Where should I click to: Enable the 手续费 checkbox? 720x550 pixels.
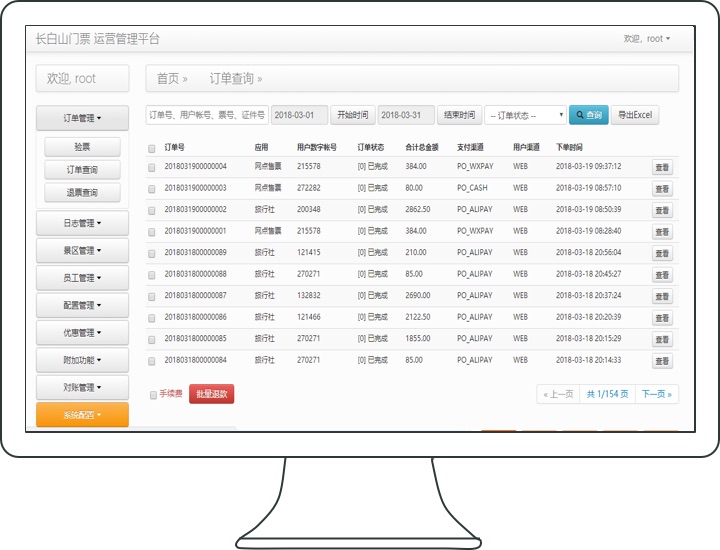(x=153, y=395)
